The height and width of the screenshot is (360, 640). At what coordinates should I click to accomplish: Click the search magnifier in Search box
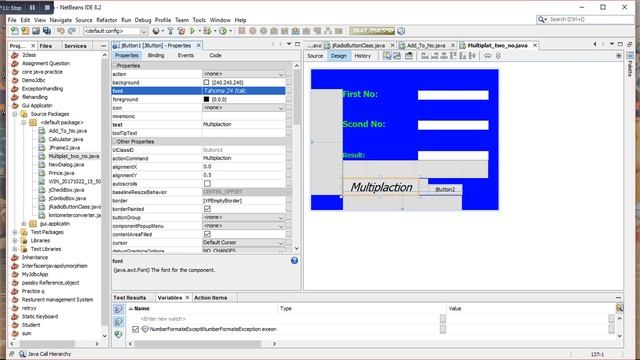click(x=542, y=19)
